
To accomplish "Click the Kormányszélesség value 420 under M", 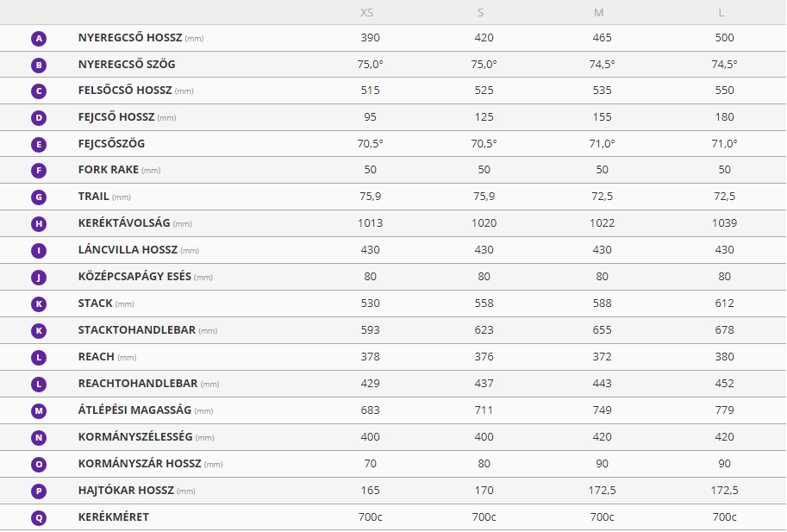I will pyautogui.click(x=602, y=436).
